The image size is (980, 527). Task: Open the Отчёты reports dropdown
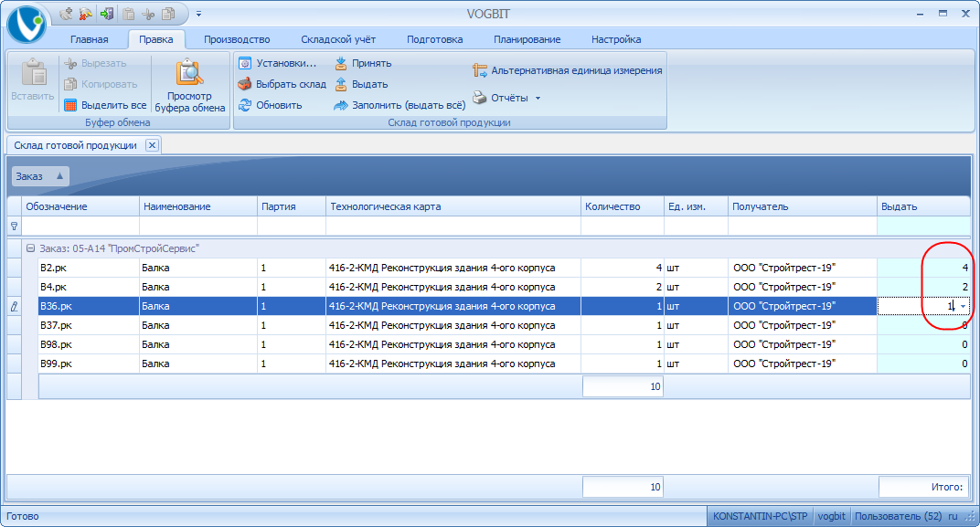point(506,98)
